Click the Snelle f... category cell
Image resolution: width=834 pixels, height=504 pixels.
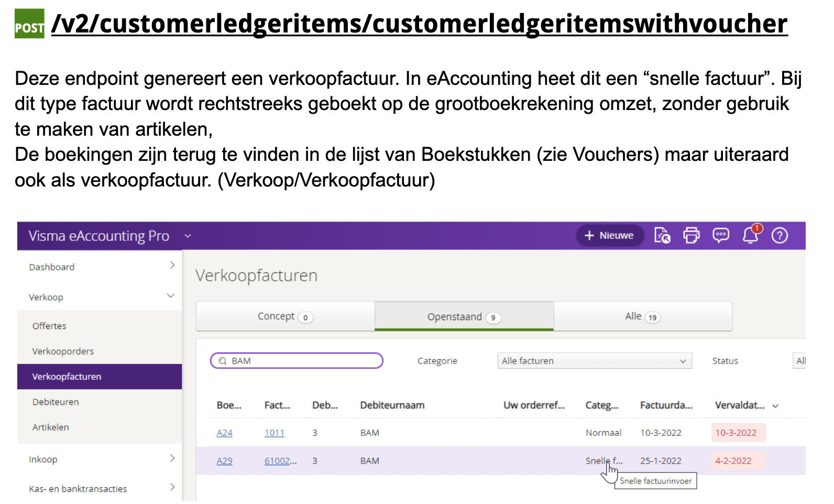604,461
